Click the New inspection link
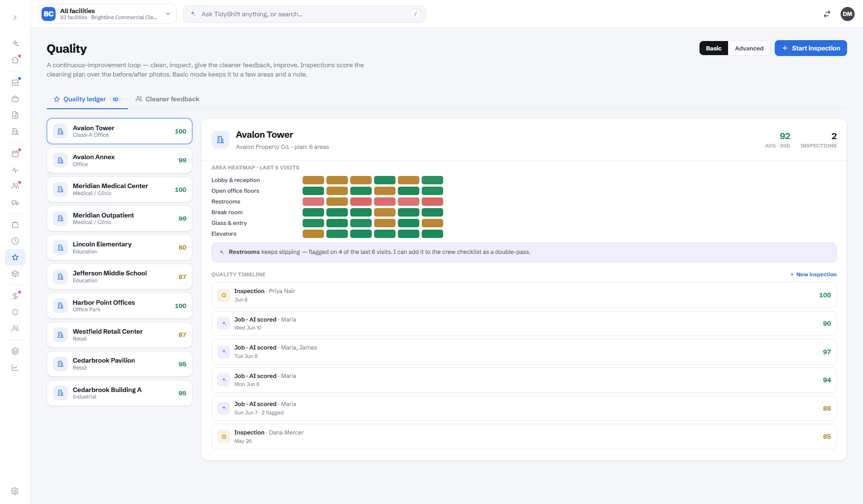This screenshot has height=504, width=863. click(x=813, y=274)
